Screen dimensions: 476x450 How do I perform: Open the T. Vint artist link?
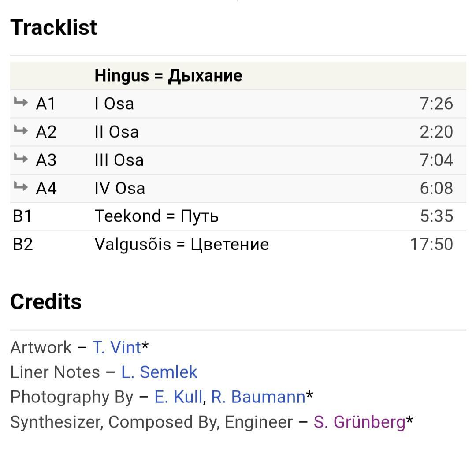pyautogui.click(x=116, y=347)
